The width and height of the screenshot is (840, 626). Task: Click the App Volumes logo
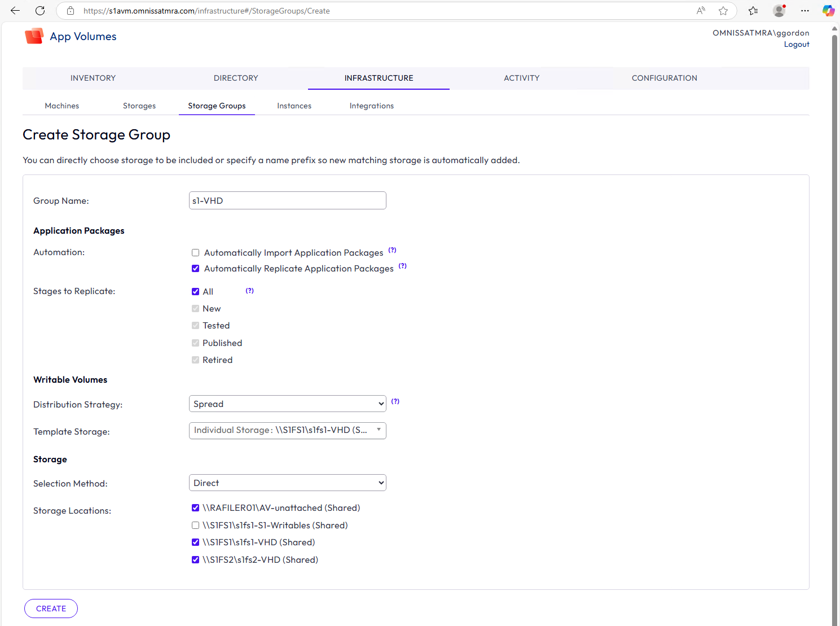(x=34, y=36)
